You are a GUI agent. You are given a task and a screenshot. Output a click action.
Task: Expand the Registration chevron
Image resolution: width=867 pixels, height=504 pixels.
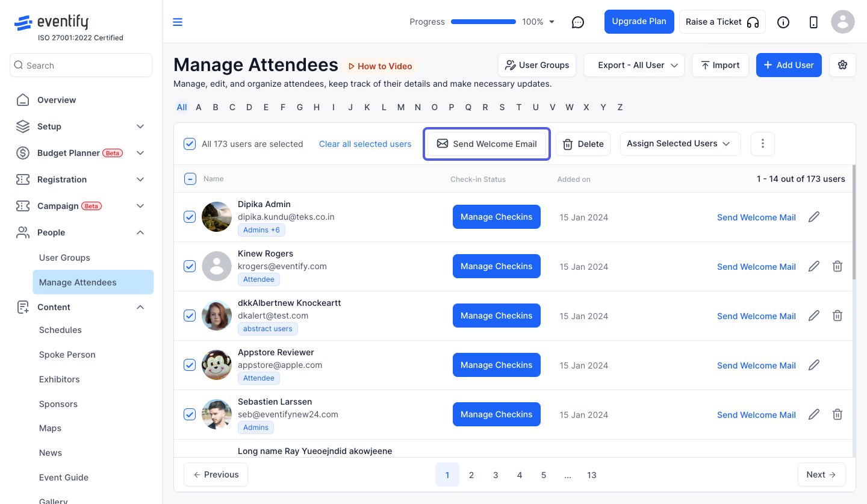click(x=140, y=179)
